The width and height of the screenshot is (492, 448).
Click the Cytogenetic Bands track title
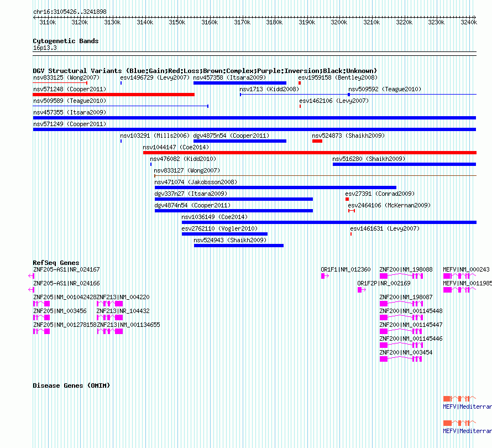coord(66,41)
